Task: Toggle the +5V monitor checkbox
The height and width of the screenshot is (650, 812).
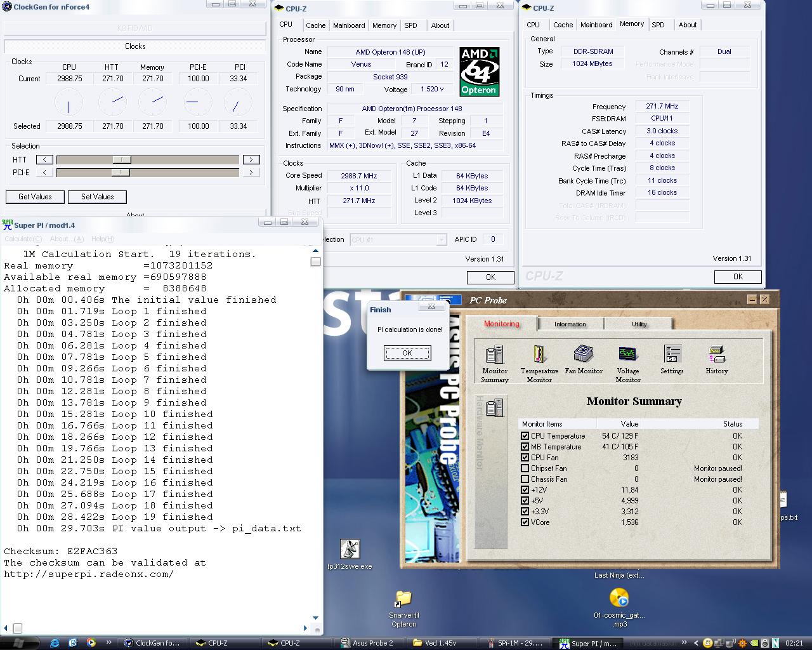Action: (525, 501)
